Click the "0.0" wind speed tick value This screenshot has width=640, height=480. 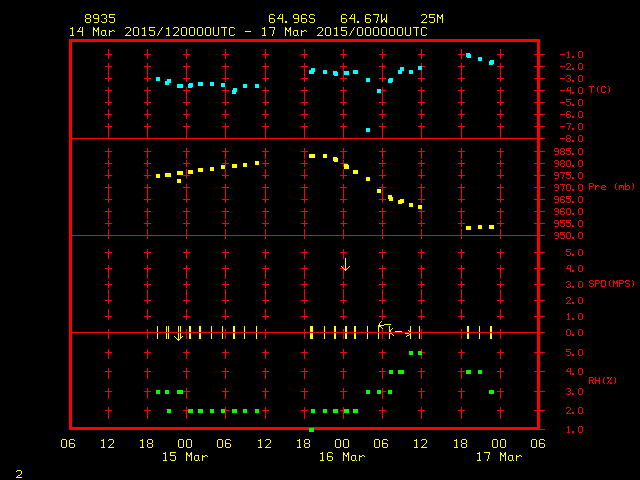click(x=574, y=333)
